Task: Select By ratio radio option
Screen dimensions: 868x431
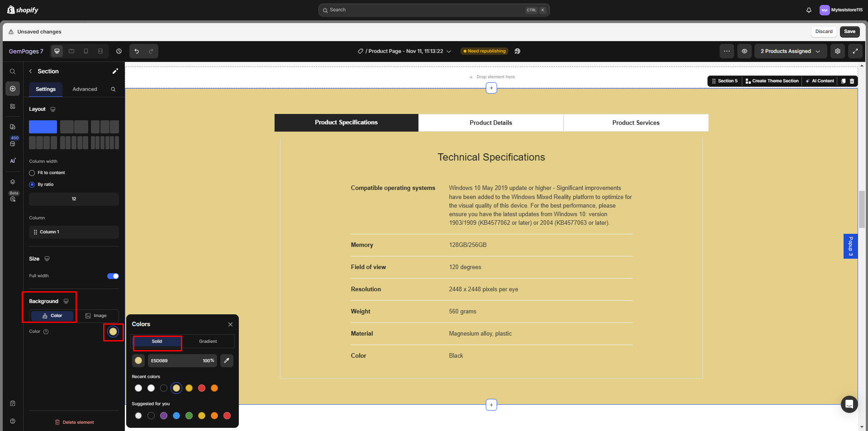Action: pos(32,185)
